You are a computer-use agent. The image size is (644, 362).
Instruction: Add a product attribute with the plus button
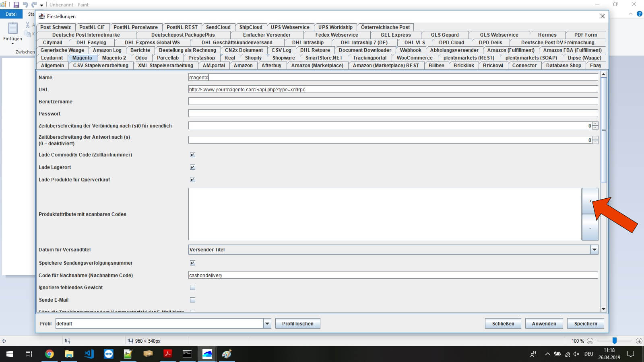[x=590, y=201]
